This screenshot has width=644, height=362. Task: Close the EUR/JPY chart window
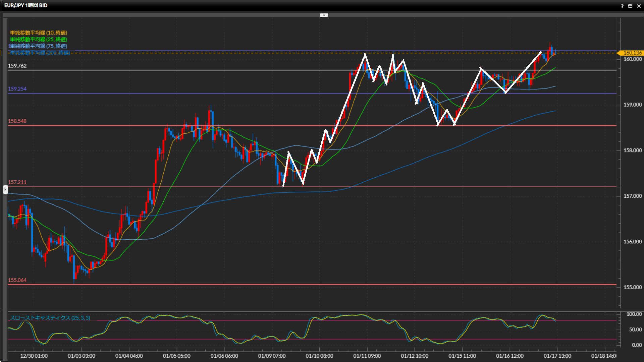(x=639, y=6)
